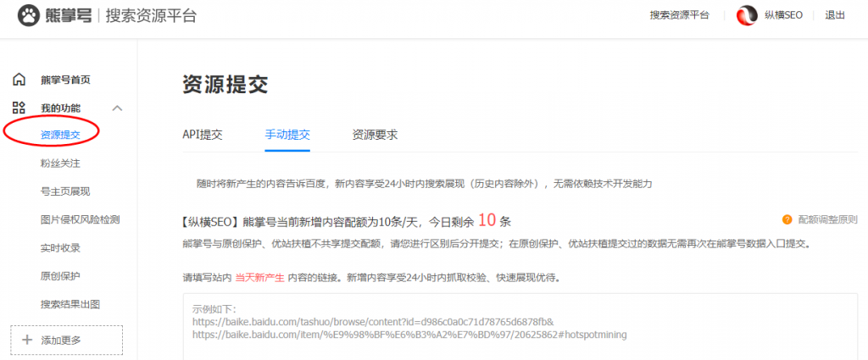868x360 pixels.
Task: Click the grid icon beside 我的功能
Action: [19, 108]
